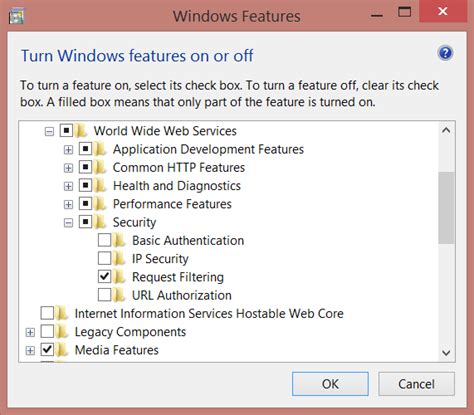Image resolution: width=474 pixels, height=415 pixels.
Task: Enable the Legacy Components checkbox
Action: (x=47, y=332)
